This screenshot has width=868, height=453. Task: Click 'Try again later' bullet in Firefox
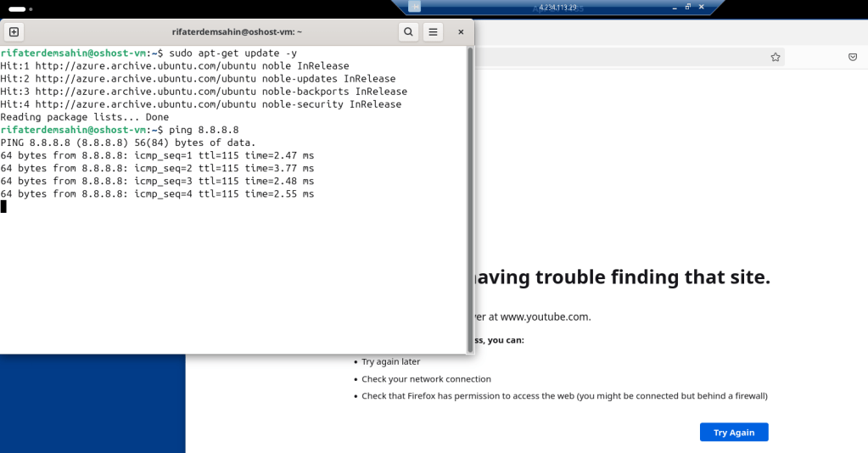point(391,361)
